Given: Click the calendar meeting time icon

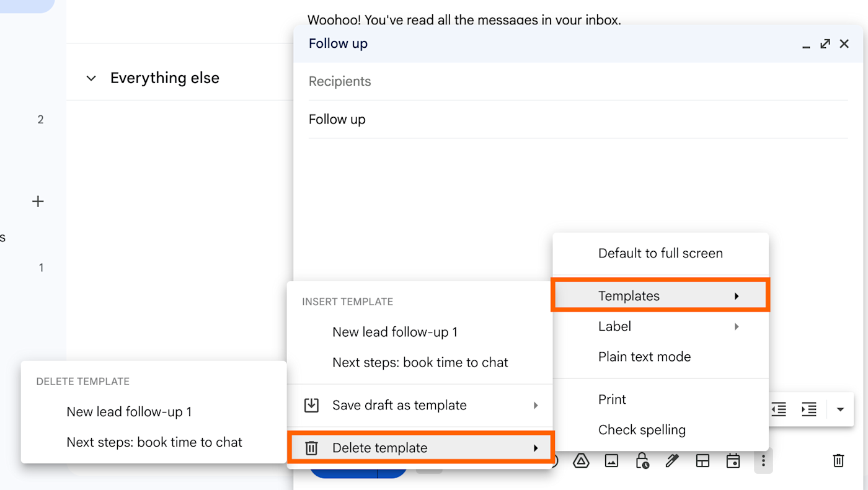Looking at the screenshot, I should click(733, 461).
